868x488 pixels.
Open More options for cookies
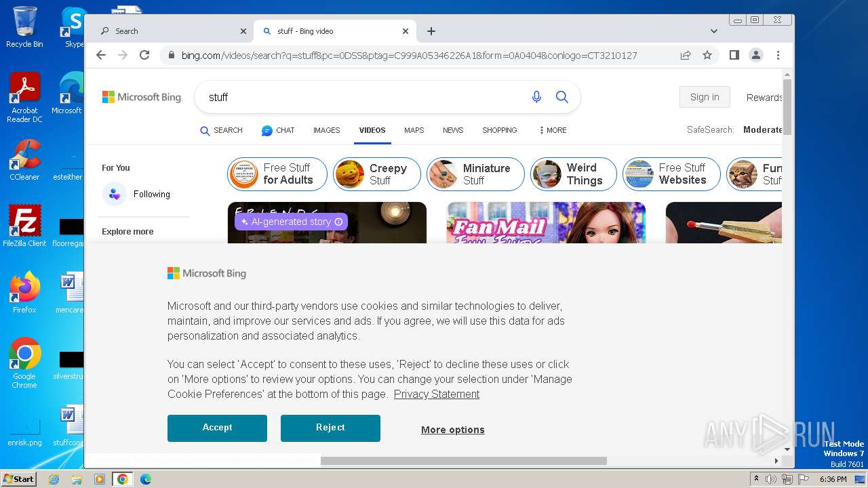pos(452,430)
